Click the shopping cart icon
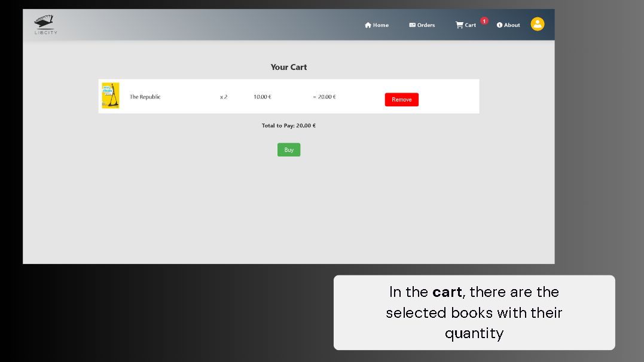 459,25
